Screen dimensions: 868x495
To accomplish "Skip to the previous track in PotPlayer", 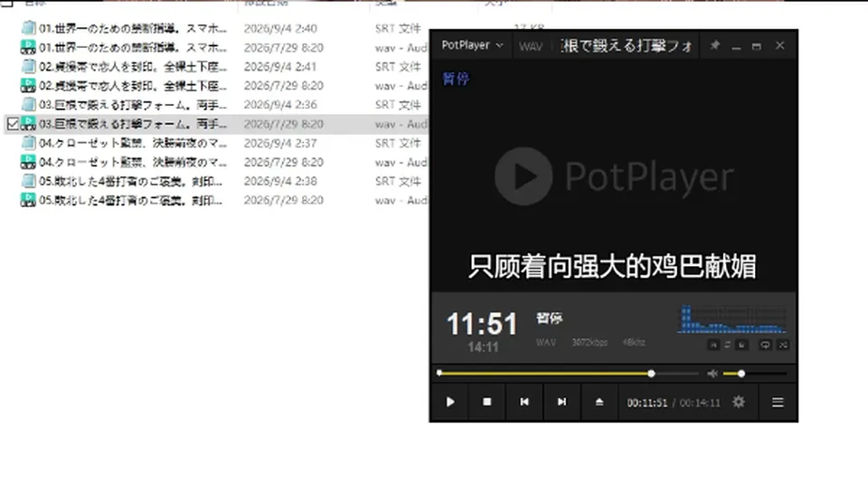I will coord(524,402).
